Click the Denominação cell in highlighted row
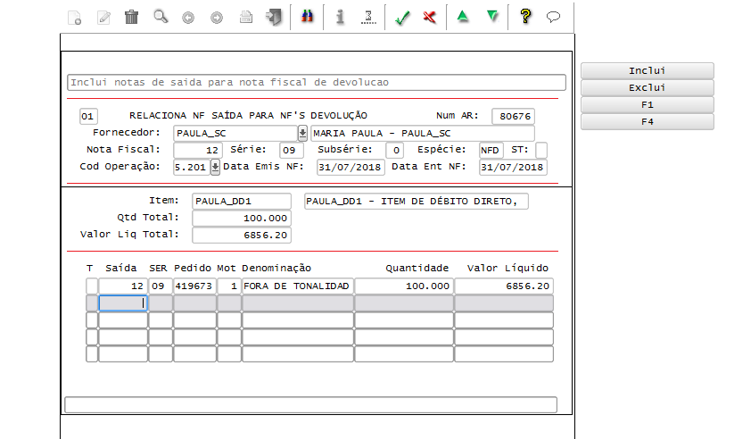 tap(298, 303)
